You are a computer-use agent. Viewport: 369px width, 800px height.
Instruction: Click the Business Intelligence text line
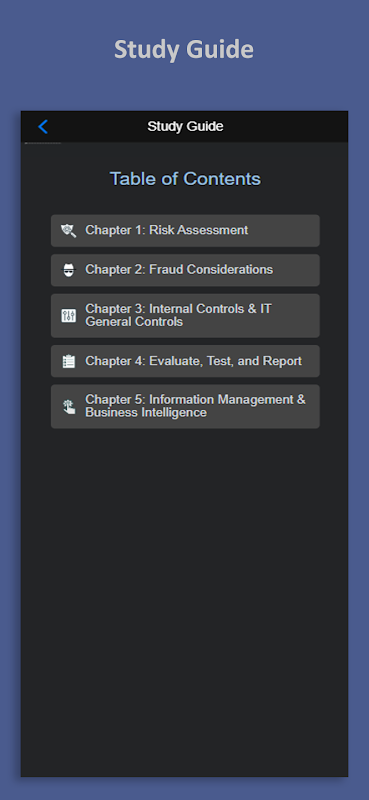(x=146, y=412)
